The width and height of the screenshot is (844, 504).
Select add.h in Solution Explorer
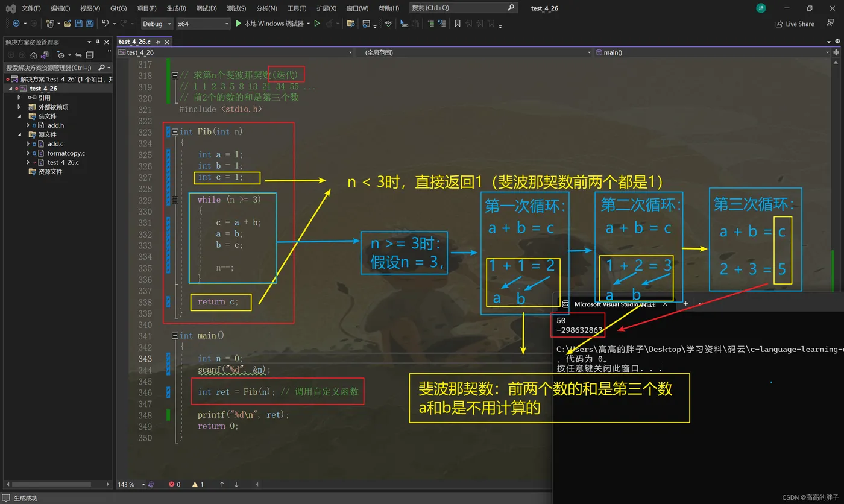[x=55, y=125]
